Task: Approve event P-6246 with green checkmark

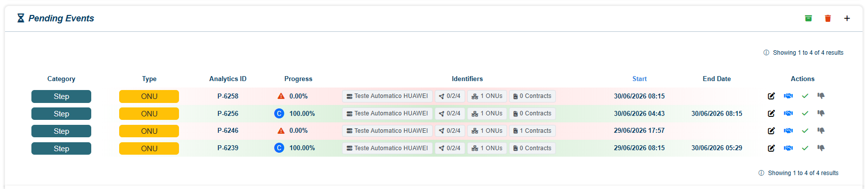Action: pyautogui.click(x=805, y=131)
